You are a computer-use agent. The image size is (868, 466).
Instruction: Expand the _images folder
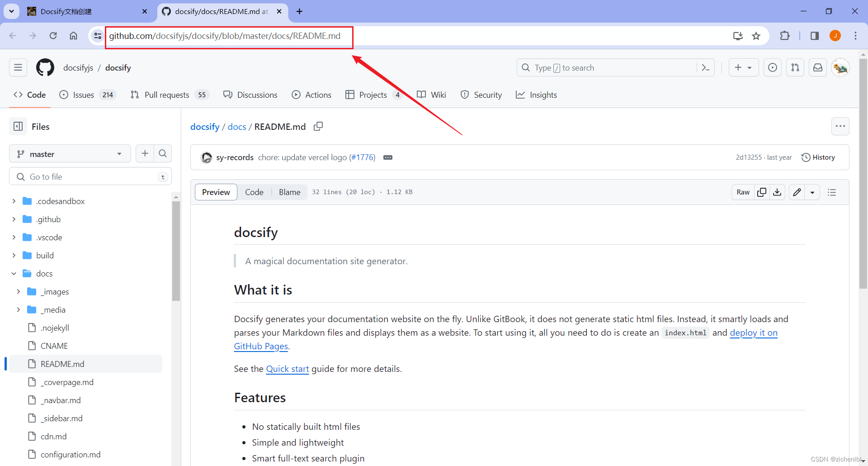[19, 291]
